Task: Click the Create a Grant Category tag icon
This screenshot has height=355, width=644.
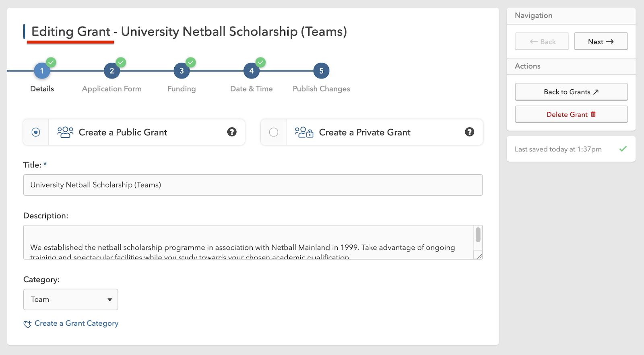Action: coord(27,324)
